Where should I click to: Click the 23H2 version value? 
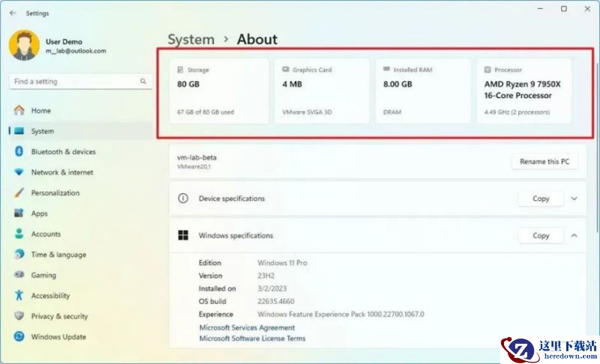click(266, 276)
